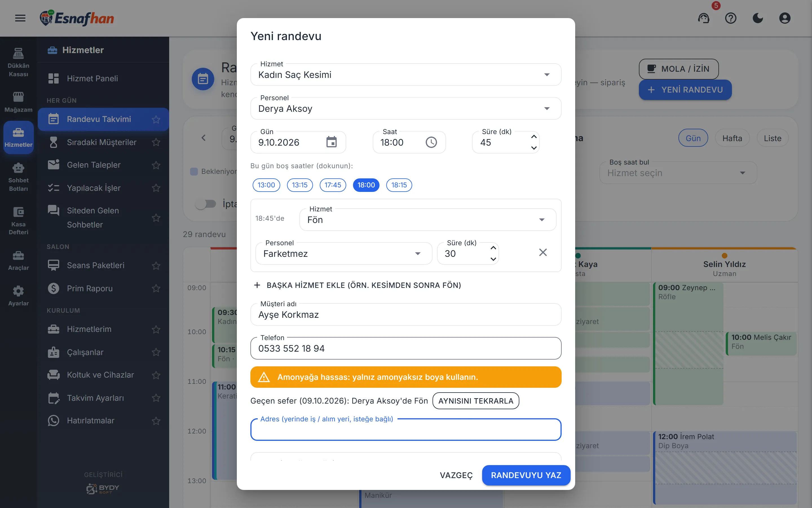This screenshot has width=812, height=508.
Task: Toggle dark mode moon icon
Action: click(x=758, y=18)
